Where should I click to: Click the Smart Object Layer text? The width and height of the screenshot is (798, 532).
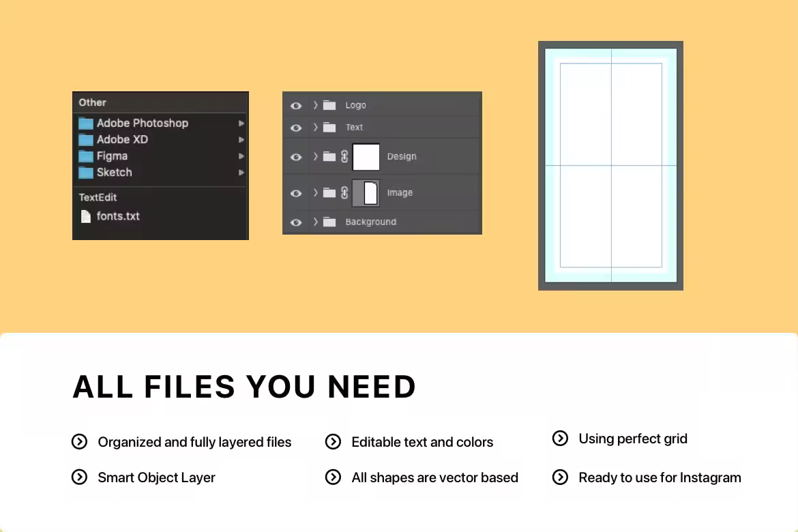point(156,477)
